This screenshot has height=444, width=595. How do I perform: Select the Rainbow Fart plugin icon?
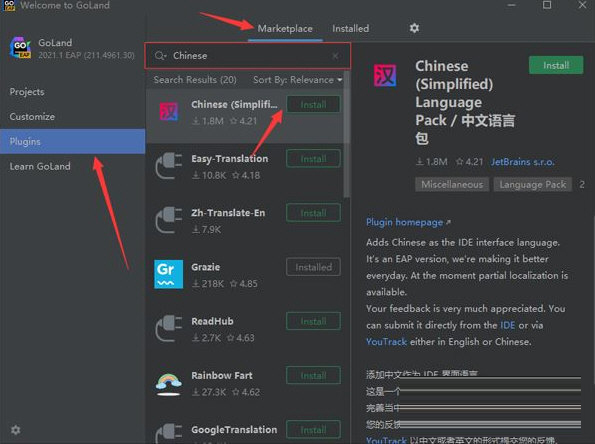coord(168,384)
